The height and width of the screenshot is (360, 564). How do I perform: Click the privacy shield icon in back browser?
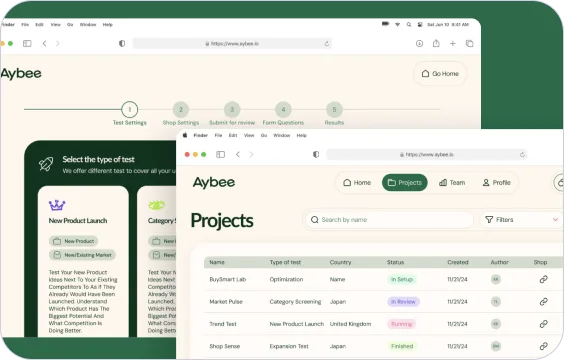(x=122, y=44)
